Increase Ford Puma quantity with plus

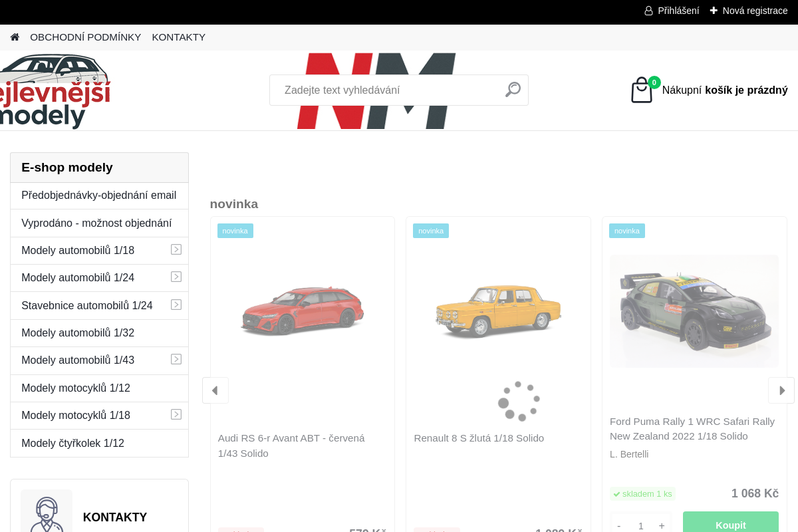[x=662, y=525]
